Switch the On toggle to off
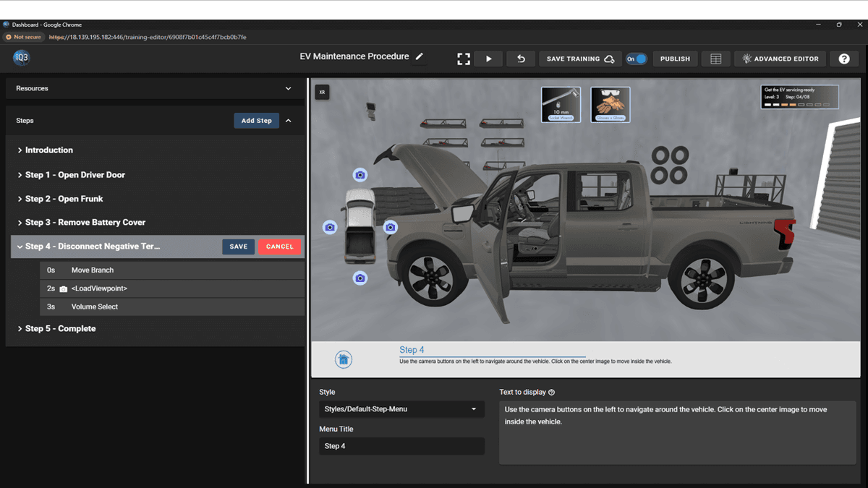868x488 pixels. [x=637, y=59]
